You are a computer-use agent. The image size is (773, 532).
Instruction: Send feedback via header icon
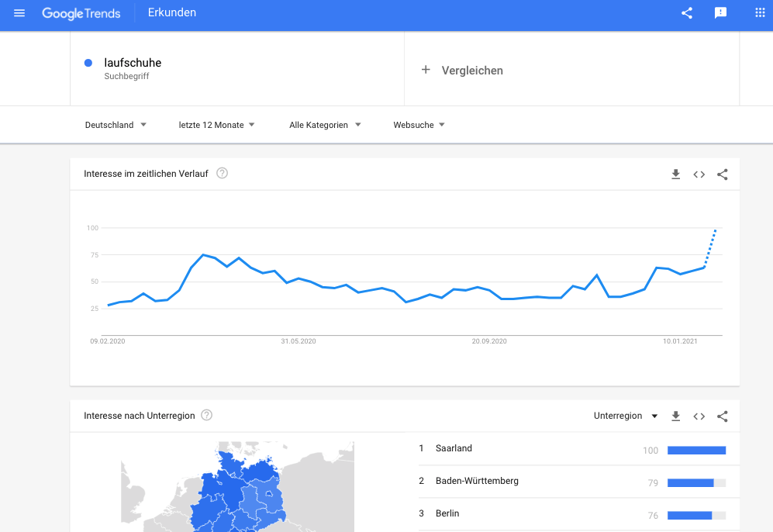point(720,13)
